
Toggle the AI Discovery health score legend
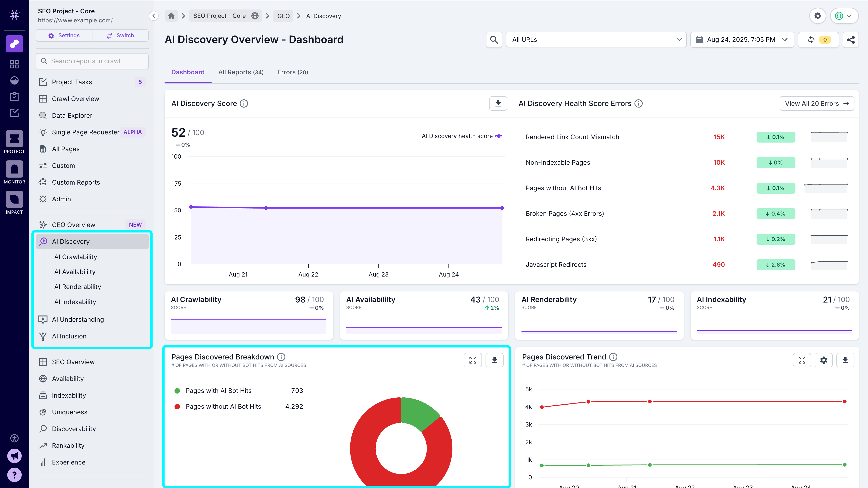[x=462, y=136]
